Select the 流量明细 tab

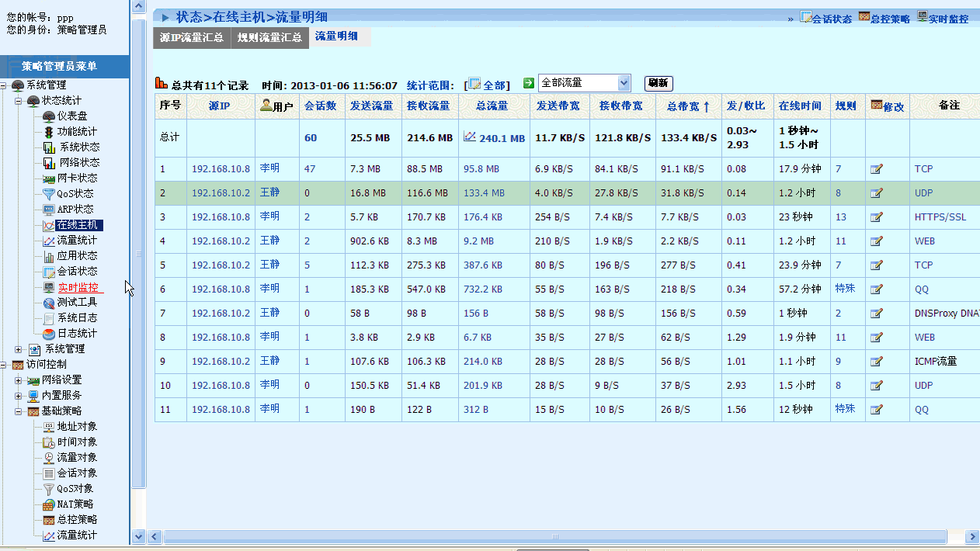(336, 36)
